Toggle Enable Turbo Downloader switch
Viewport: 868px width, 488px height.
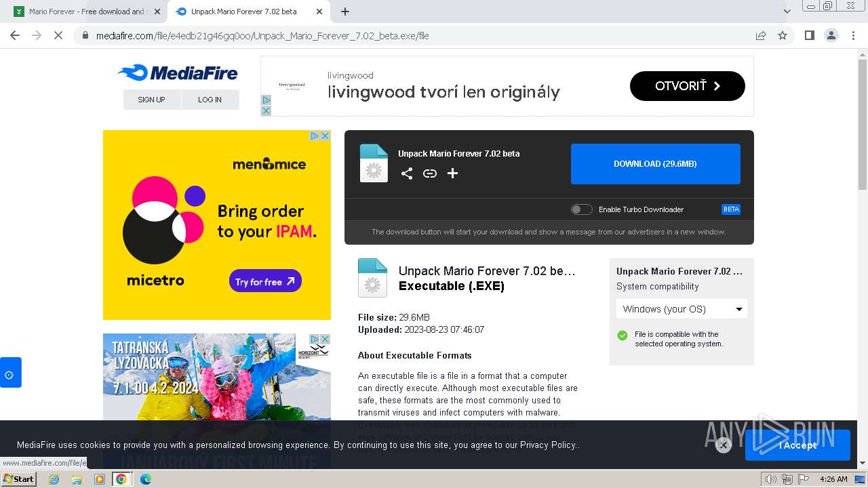[x=581, y=209]
